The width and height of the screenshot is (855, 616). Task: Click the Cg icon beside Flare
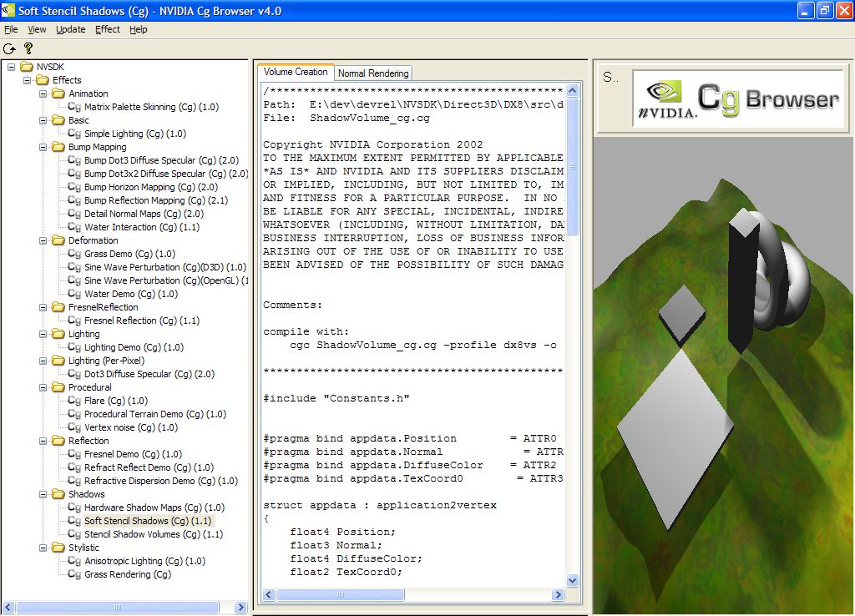click(74, 401)
